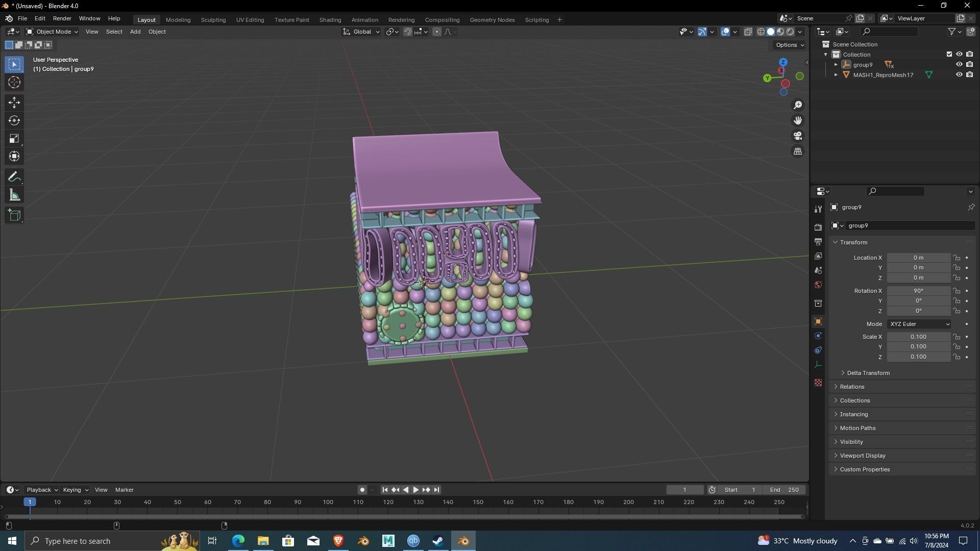Activate the Annotate pencil tool

pos(14,177)
